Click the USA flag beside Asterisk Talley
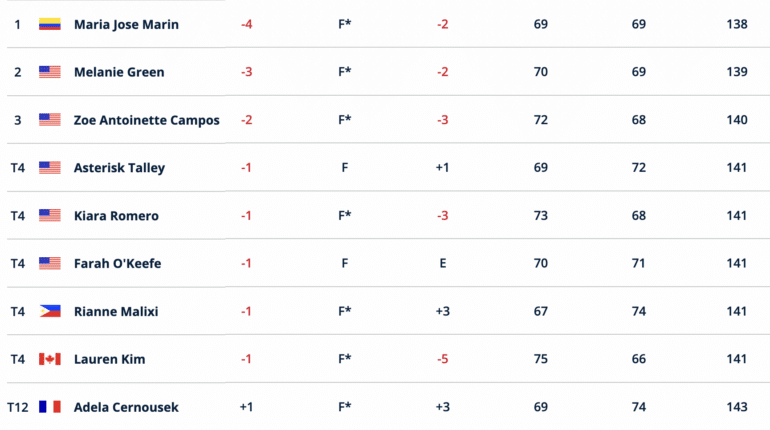The height and width of the screenshot is (430, 770). coord(50,168)
